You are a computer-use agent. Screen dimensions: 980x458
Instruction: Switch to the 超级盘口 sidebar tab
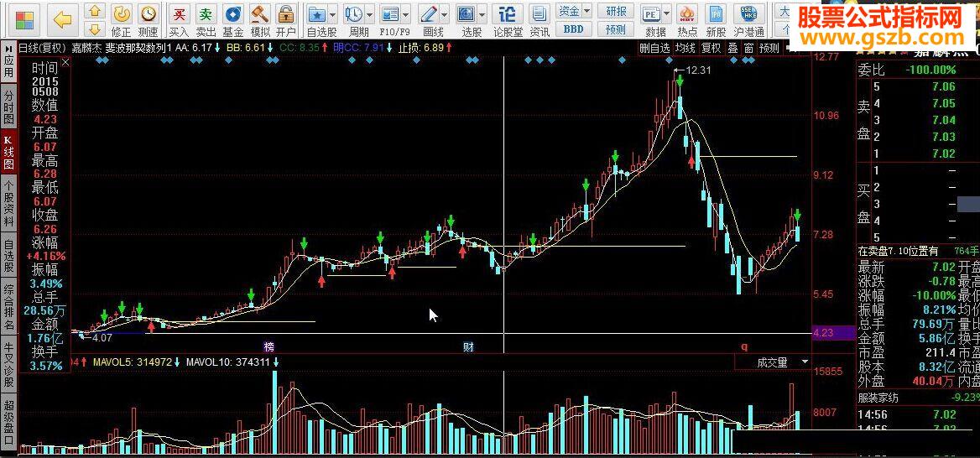pos(8,423)
